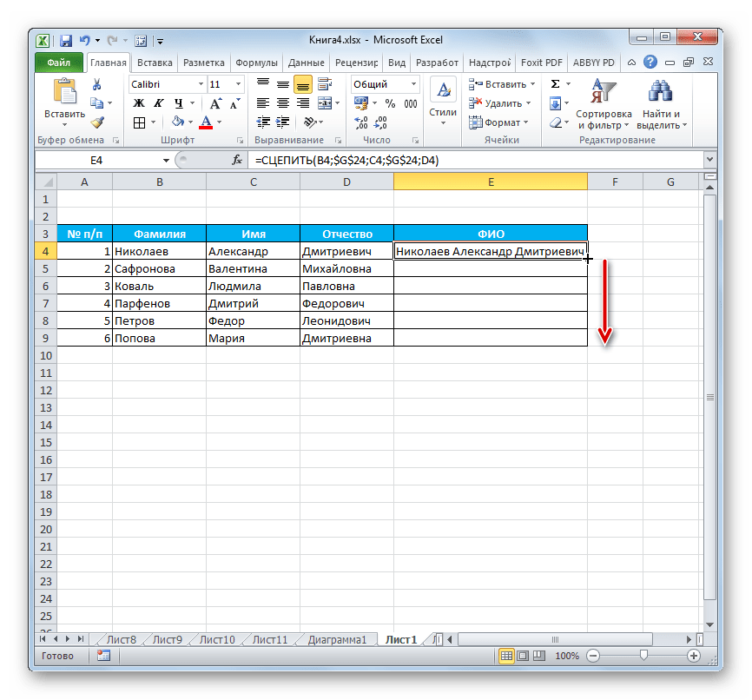This screenshot has height=700, width=752.
Task: Click the Save icon in quick access toolbar
Action: [x=65, y=40]
